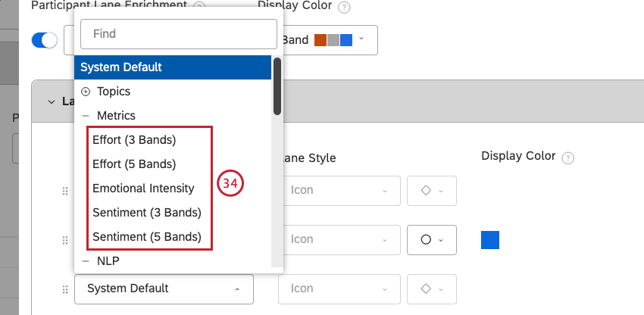Click the help icon beside lane Display Color
The height and width of the screenshot is (315, 644).
(x=569, y=158)
